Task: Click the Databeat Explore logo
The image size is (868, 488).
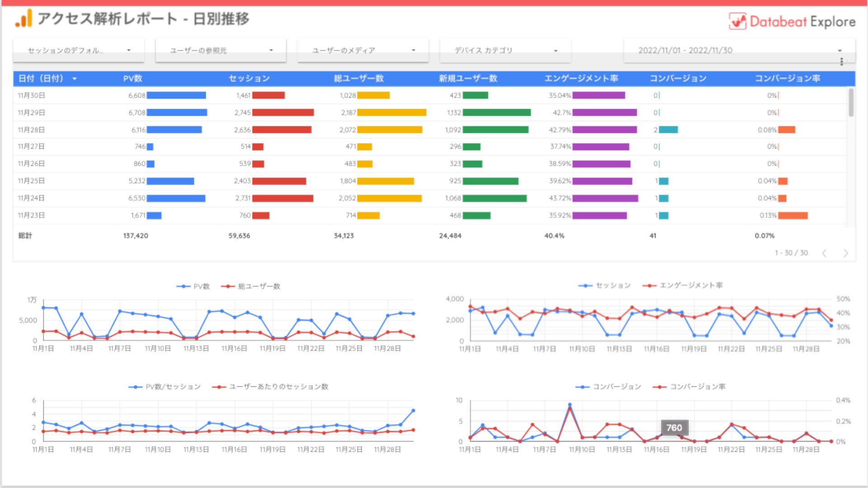Action: click(x=792, y=21)
